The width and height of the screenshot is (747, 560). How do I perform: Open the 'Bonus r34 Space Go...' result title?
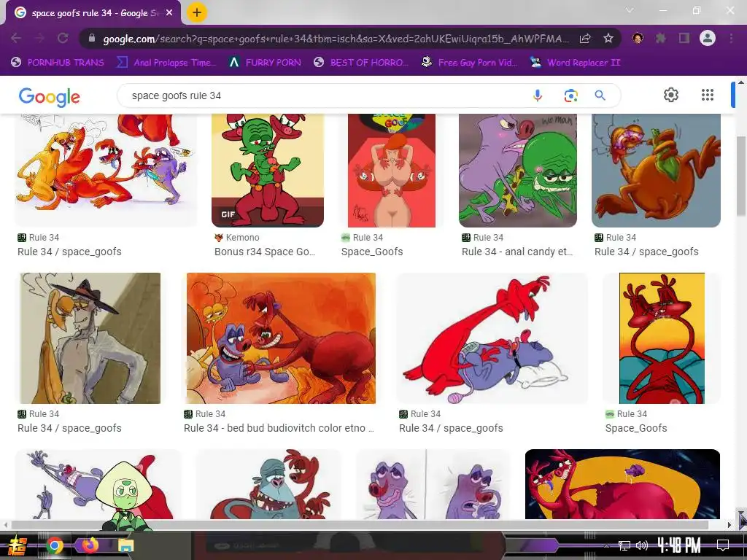point(265,252)
